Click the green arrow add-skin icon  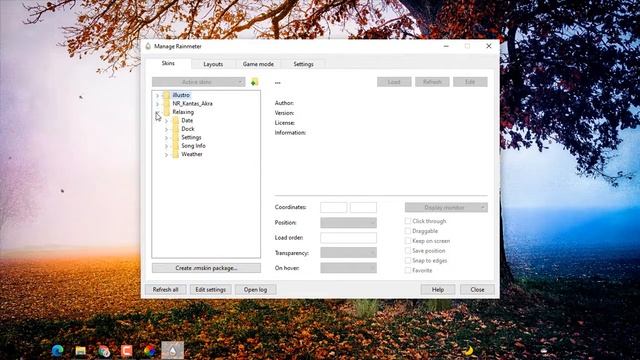pyautogui.click(x=254, y=82)
